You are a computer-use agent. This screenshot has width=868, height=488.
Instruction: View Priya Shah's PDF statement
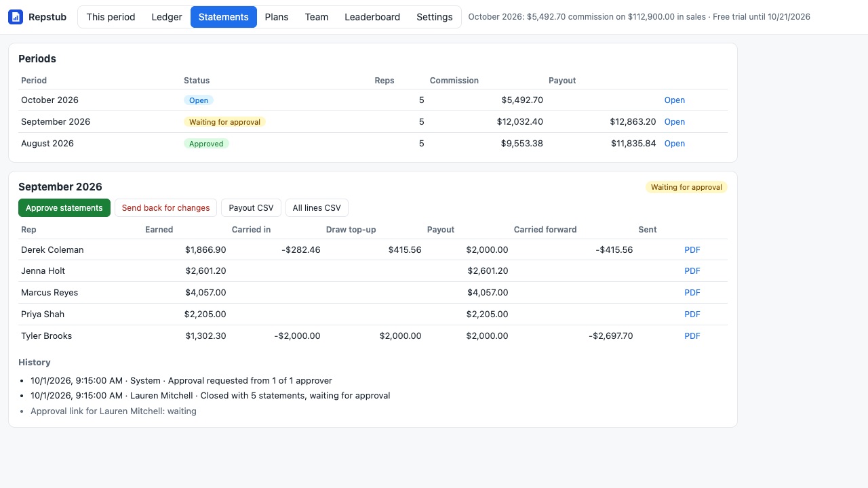tap(692, 314)
